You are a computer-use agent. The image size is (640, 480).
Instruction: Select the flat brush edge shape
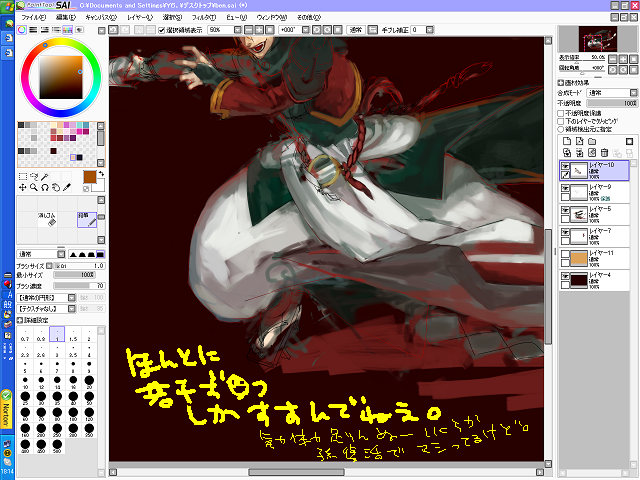[x=100, y=254]
